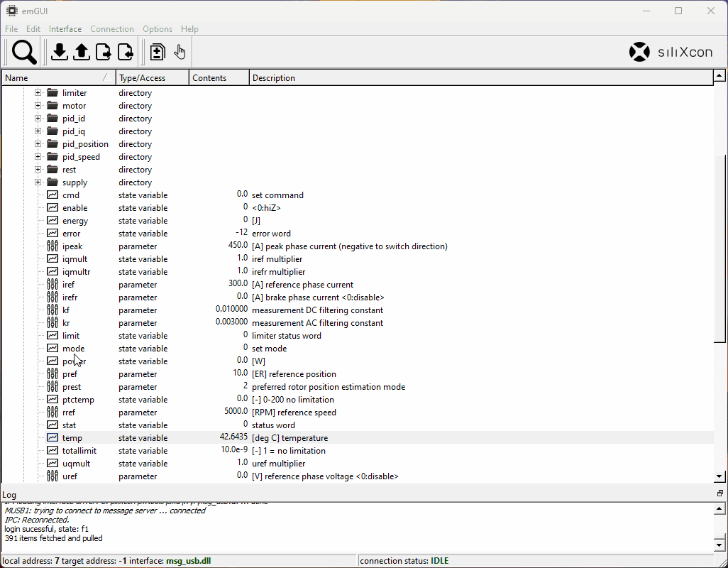This screenshot has height=568, width=728.
Task: Click the Contents column header
Action: coord(219,77)
